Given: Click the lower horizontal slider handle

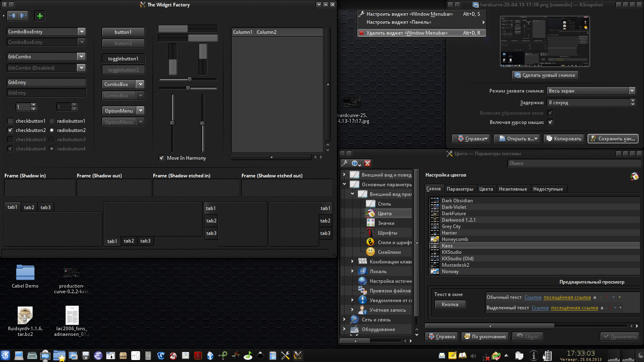Looking at the screenshot, I should pos(188,88).
